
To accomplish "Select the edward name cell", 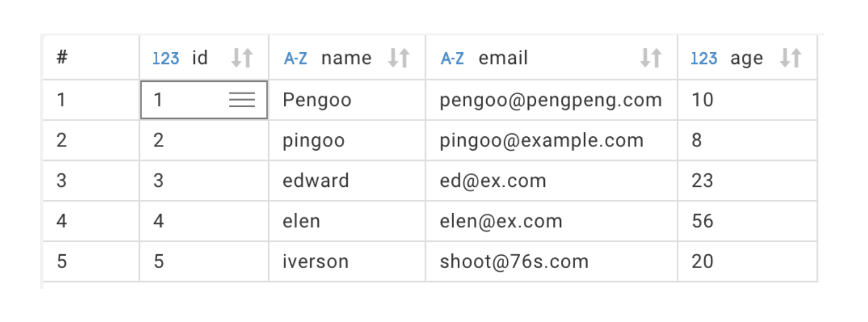I will coord(316,180).
